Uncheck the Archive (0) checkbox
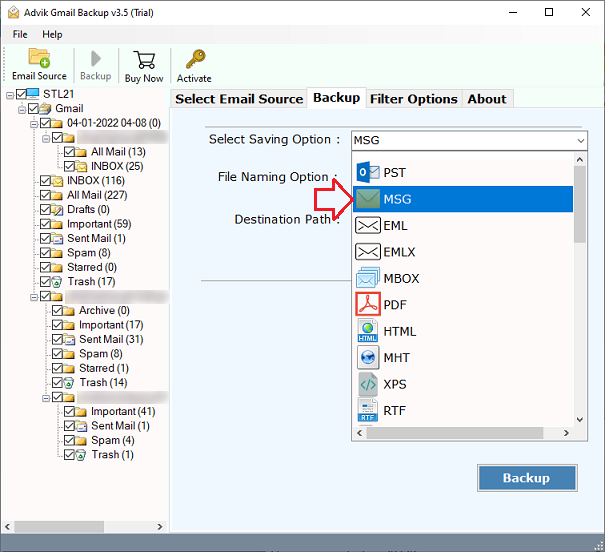 (x=57, y=310)
